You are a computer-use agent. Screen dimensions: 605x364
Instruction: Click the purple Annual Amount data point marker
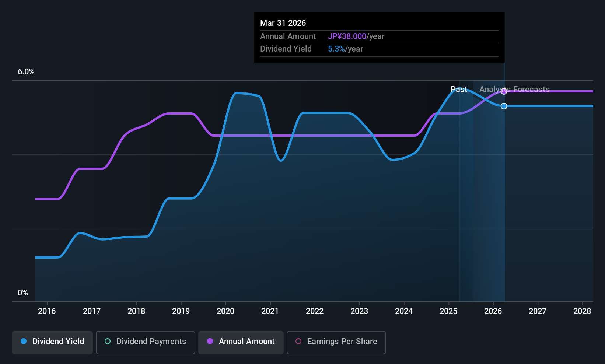point(504,91)
